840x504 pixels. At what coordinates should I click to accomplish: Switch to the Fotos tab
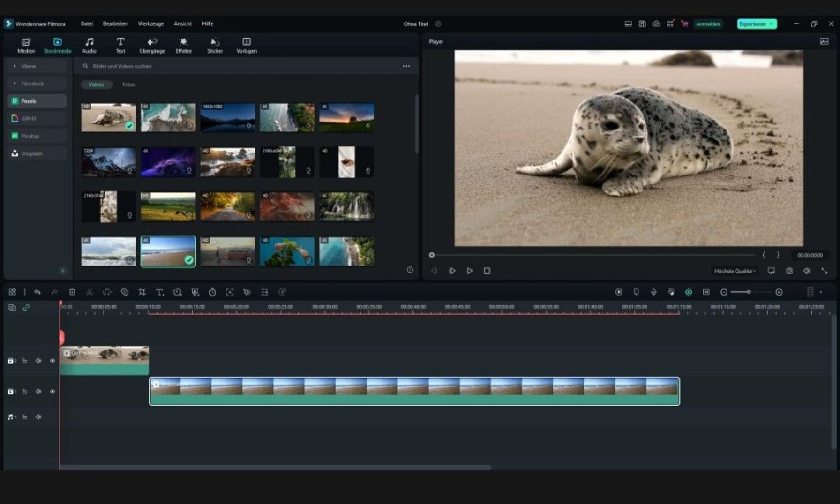pyautogui.click(x=128, y=85)
